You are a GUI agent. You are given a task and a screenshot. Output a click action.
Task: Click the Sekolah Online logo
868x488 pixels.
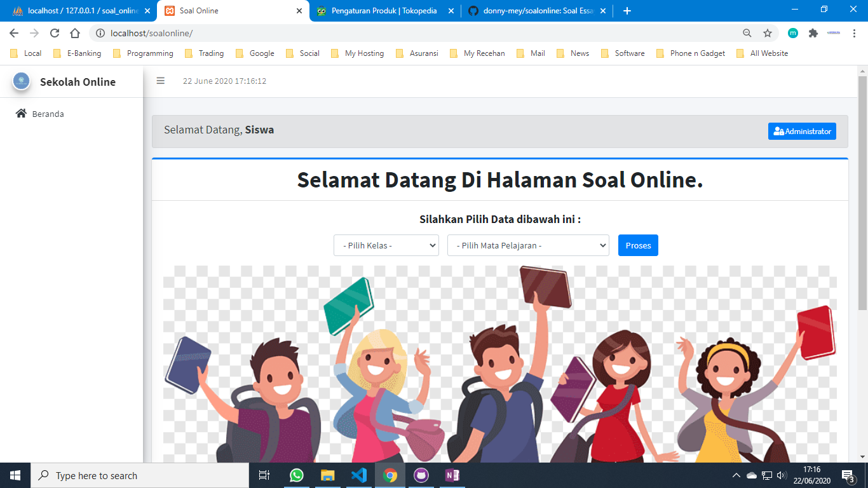[22, 81]
